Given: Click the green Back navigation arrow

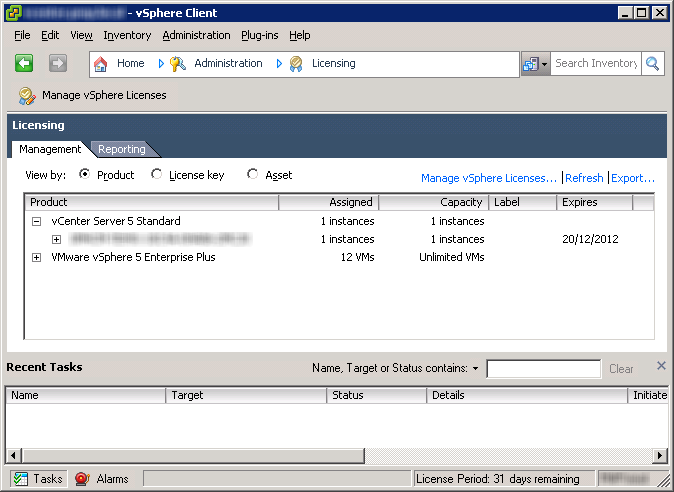Looking at the screenshot, I should click(25, 63).
